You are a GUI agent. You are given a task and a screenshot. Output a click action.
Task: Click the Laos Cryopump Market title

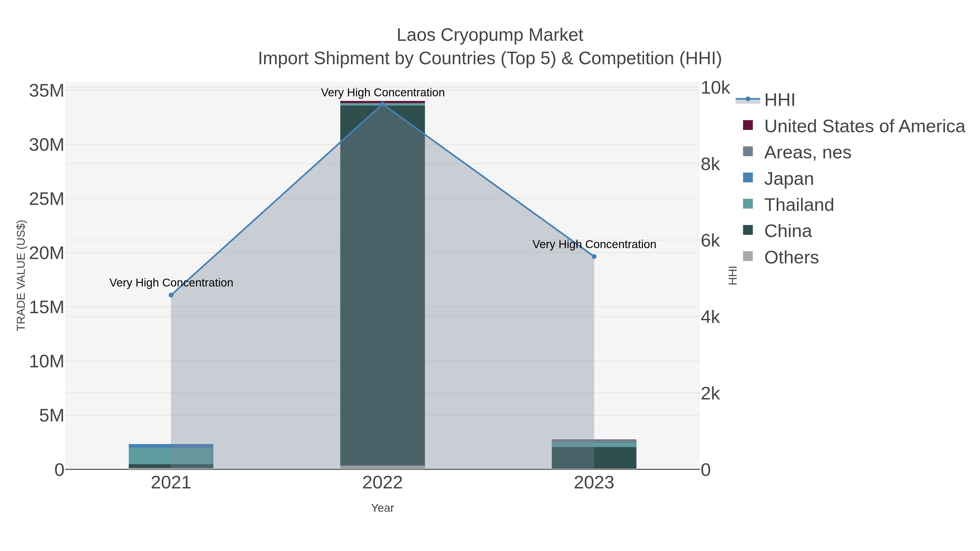coord(490,35)
